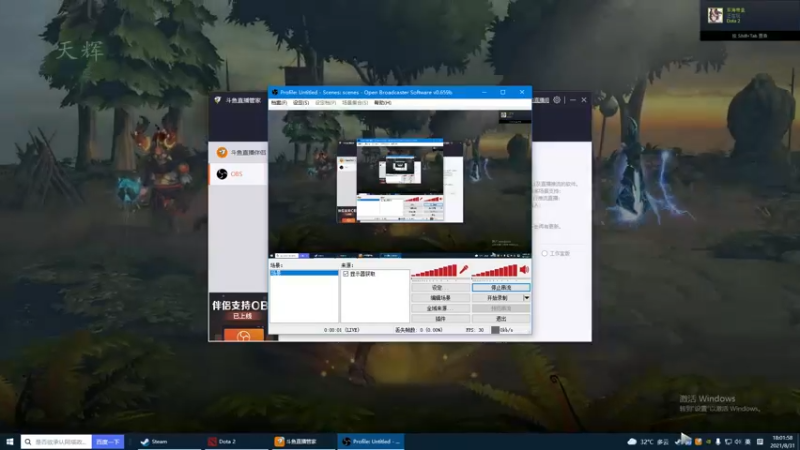The height and width of the screenshot is (450, 800).
Task: Select the OBS entry in Douyu sidebar
Action: click(238, 174)
